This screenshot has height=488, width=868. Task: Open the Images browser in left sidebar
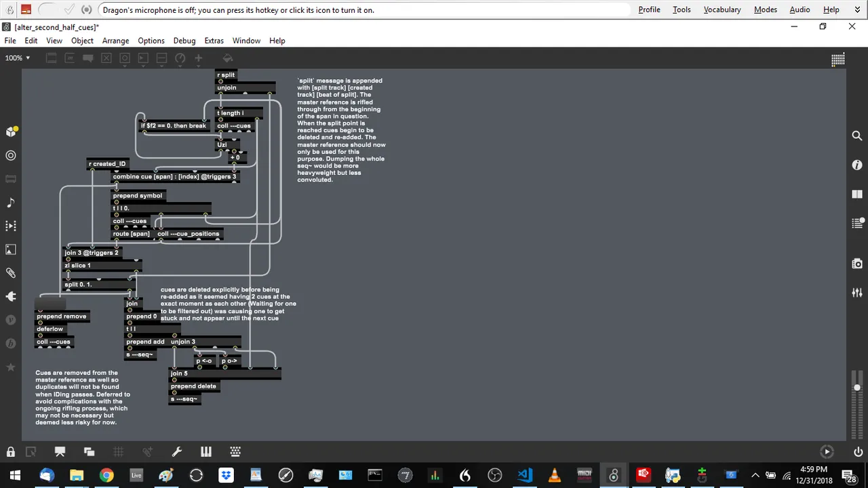pyautogui.click(x=11, y=249)
